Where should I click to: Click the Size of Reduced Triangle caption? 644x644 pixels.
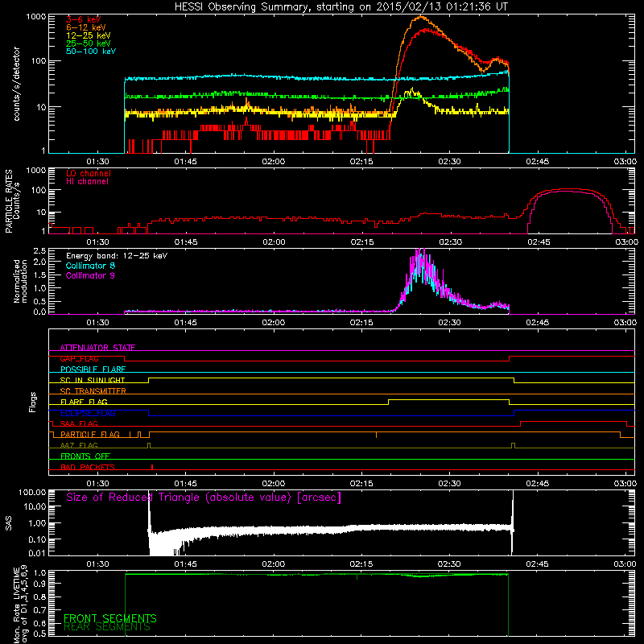pyautogui.click(x=204, y=497)
